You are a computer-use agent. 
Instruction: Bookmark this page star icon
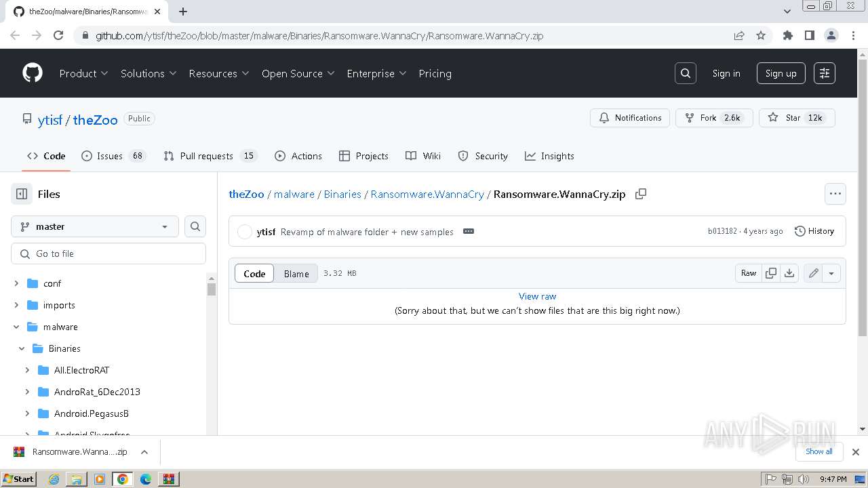(x=761, y=35)
